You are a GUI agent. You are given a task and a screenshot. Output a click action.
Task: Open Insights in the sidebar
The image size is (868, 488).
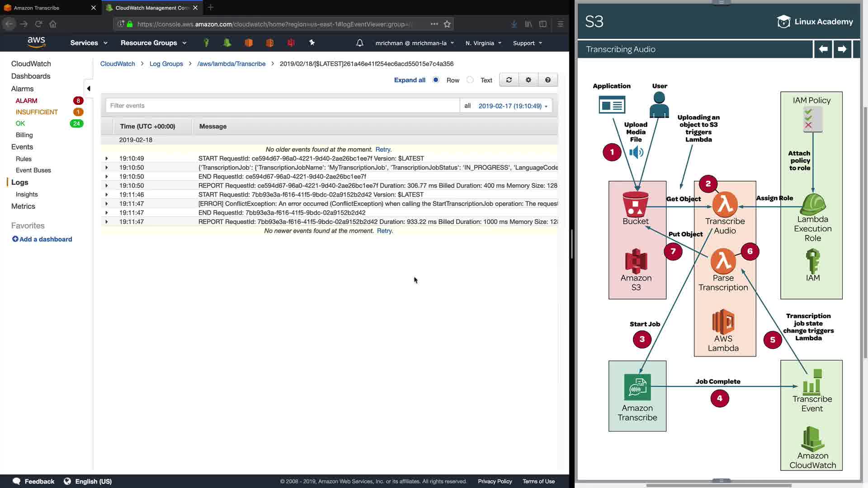27,194
